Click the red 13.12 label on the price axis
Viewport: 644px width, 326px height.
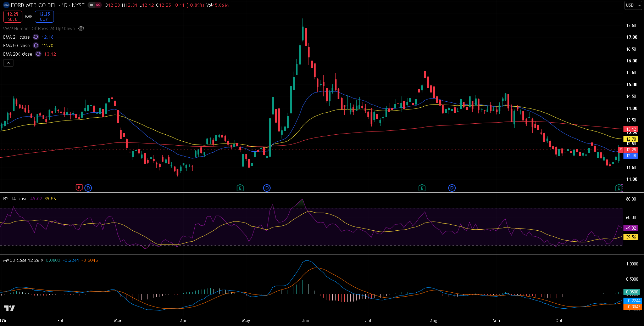pyautogui.click(x=631, y=129)
